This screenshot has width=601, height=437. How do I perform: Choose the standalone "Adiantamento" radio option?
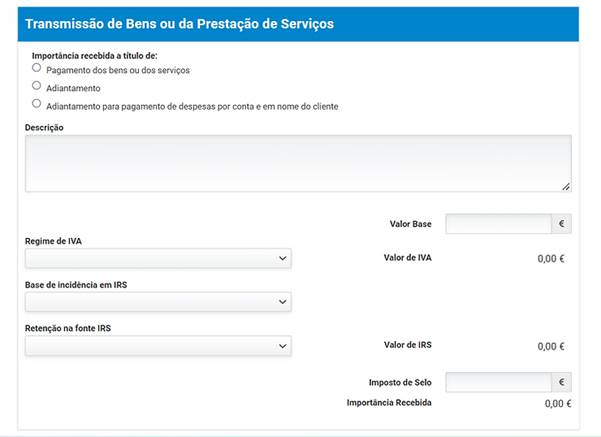[37, 86]
